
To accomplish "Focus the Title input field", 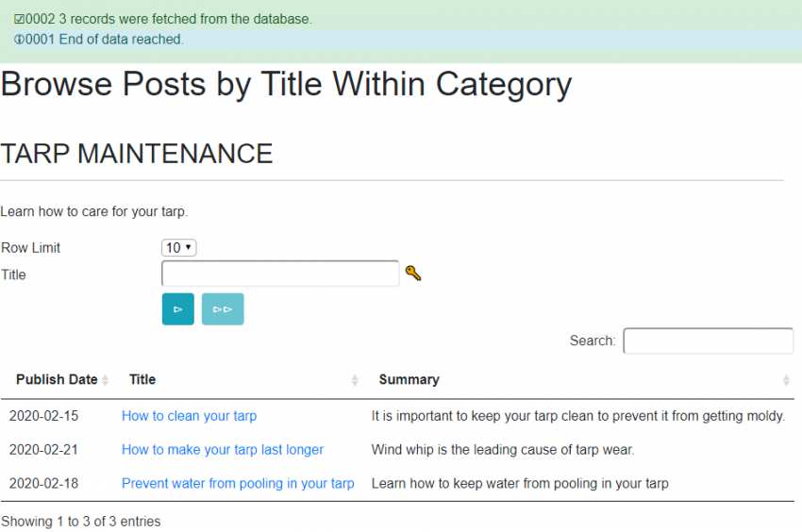I will point(280,274).
